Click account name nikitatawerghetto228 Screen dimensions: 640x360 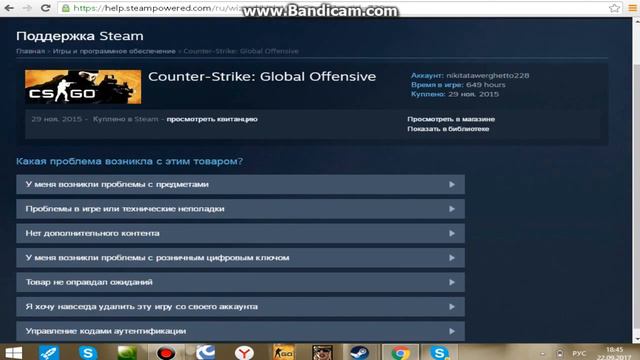point(487,76)
